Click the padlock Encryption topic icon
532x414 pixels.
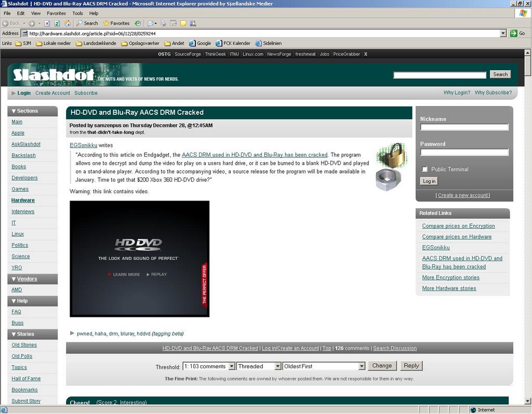click(392, 155)
